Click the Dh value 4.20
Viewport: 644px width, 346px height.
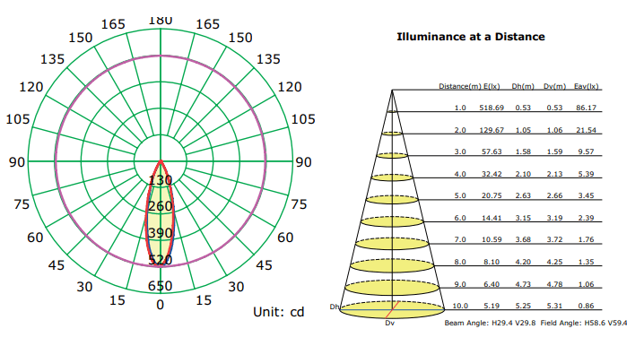523,262
